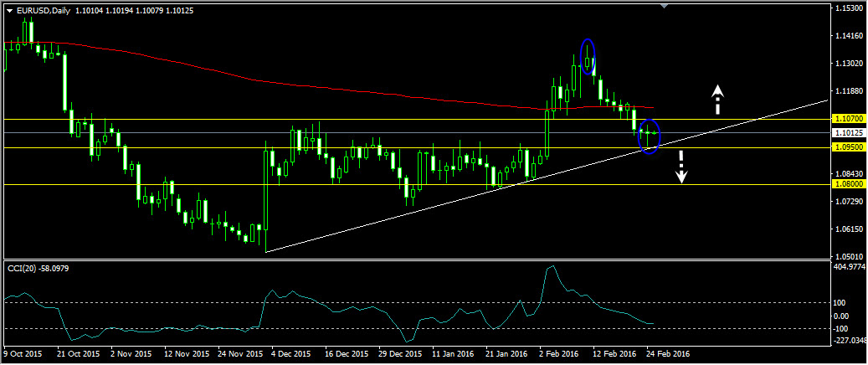Click the 24 Feb 2016 date label

click(x=668, y=352)
